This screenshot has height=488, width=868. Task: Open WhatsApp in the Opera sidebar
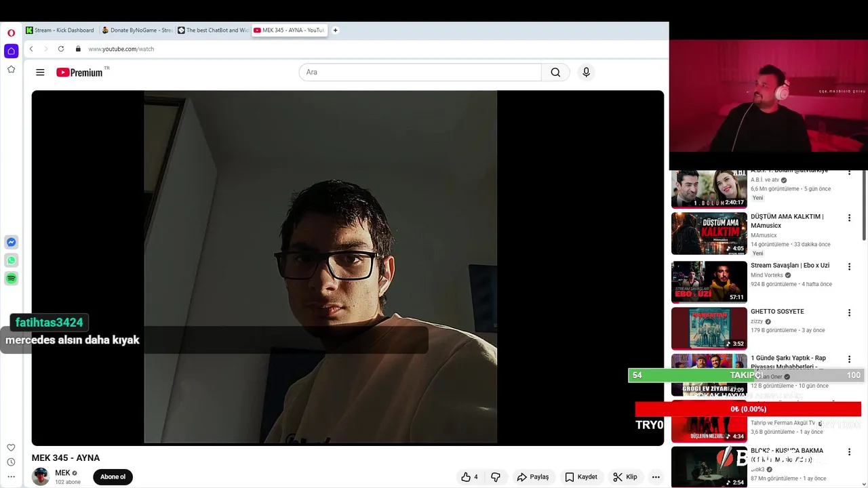tap(11, 260)
